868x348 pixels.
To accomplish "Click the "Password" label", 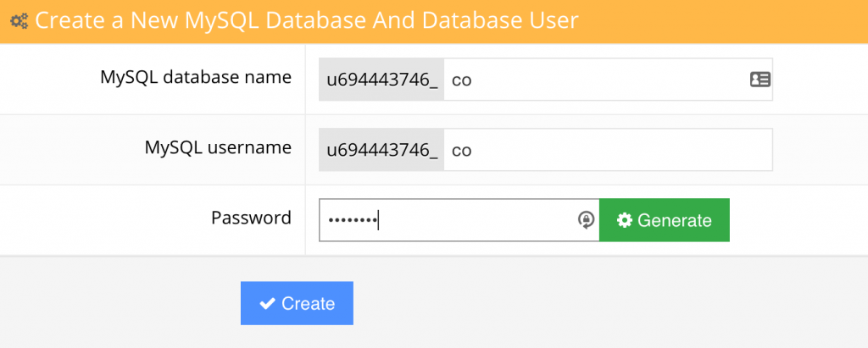I will click(251, 218).
